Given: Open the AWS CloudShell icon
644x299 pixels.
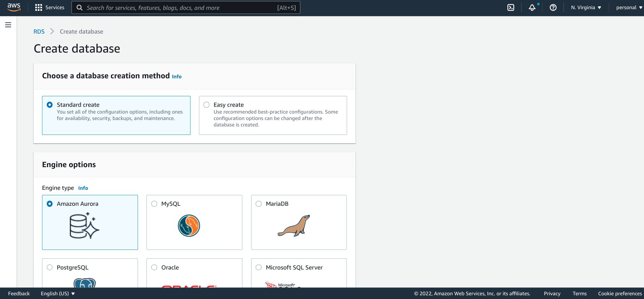Looking at the screenshot, I should point(510,7).
